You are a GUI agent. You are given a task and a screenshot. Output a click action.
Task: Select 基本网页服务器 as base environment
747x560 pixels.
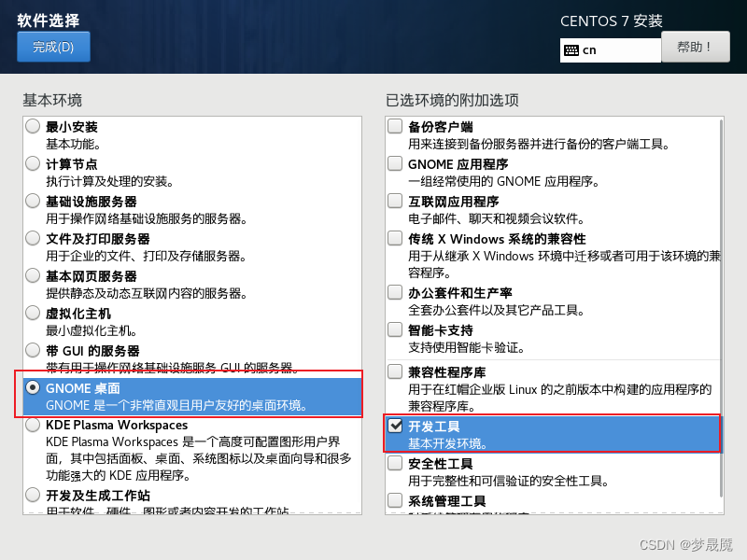point(33,275)
